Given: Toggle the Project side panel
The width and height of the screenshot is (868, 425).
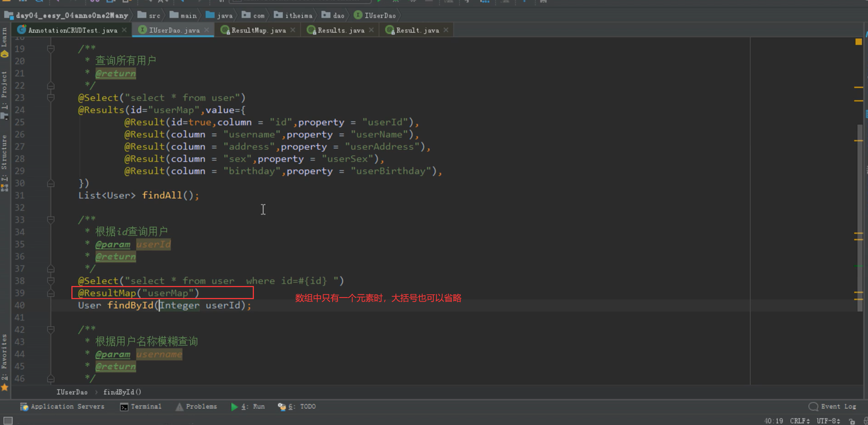Looking at the screenshot, I should coord(4,89).
